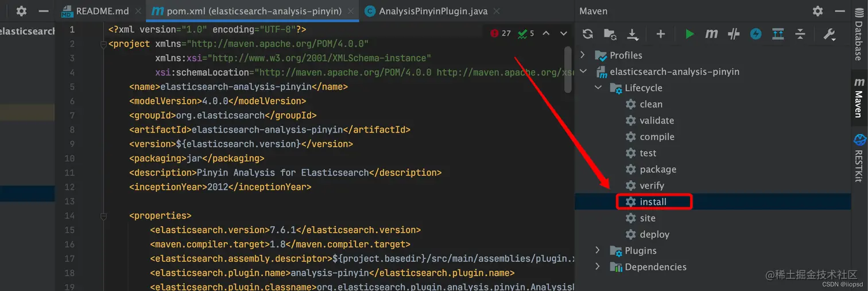This screenshot has width=868, height=291.
Task: Toggle Maven side tool window tab
Action: pyautogui.click(x=859, y=98)
